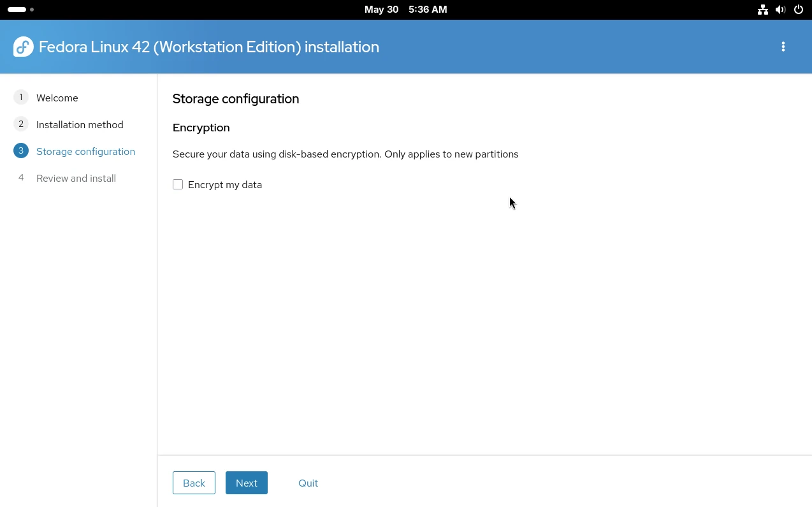Click the installer title in the header
This screenshot has height=507, width=812.
pos(209,47)
